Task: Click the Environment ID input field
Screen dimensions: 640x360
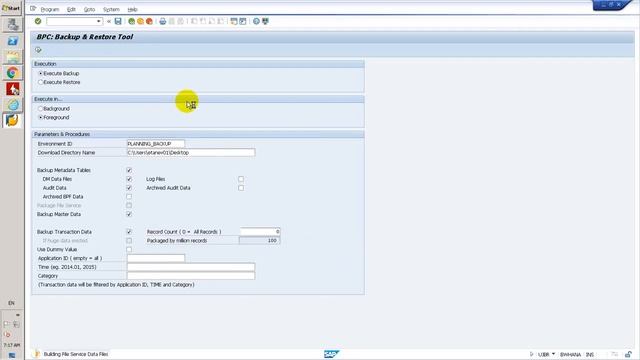Action: 156,144
